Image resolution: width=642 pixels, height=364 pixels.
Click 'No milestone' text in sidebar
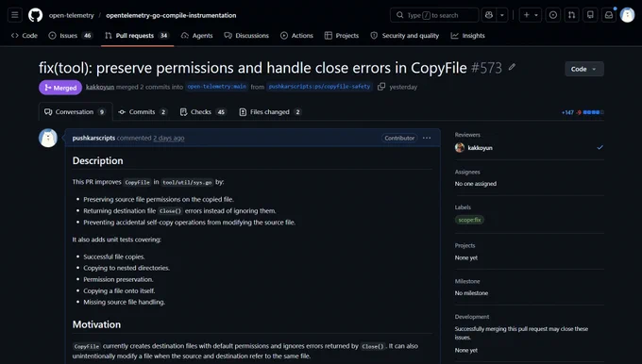(471, 293)
